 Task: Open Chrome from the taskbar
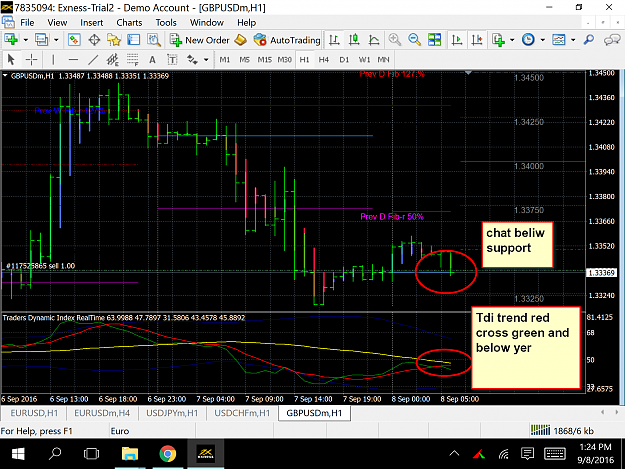click(167, 453)
